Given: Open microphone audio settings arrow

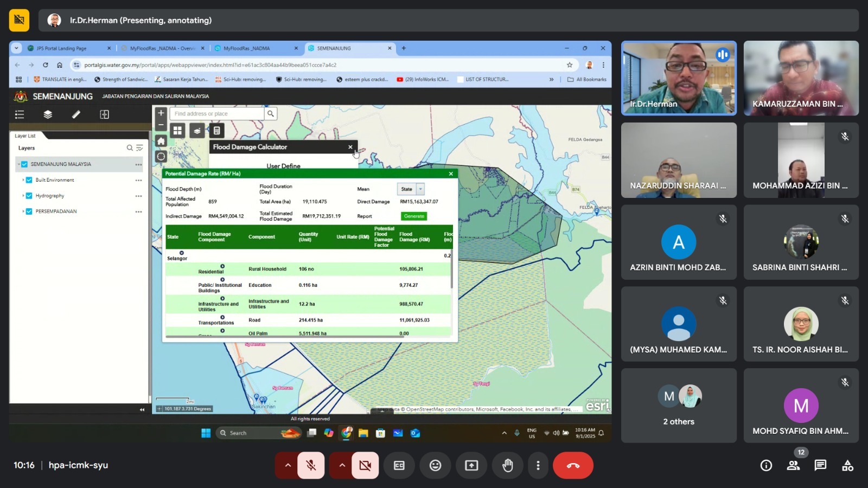Looking at the screenshot, I should [x=288, y=465].
